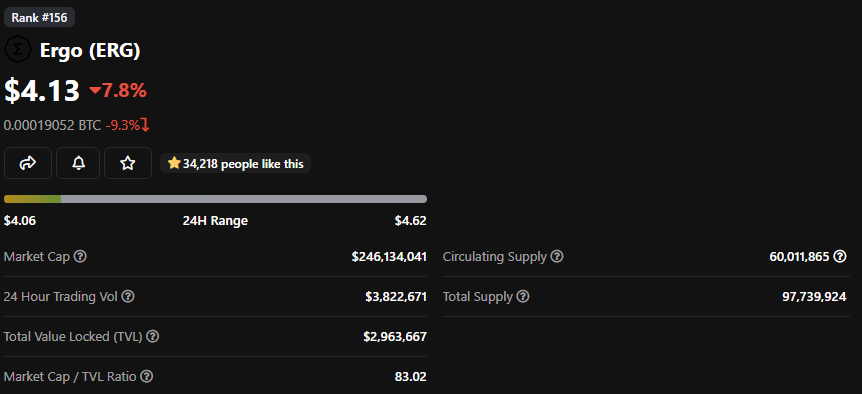Open 24 Hour Trading Vol help icon
This screenshot has height=394, width=862.
128,297
